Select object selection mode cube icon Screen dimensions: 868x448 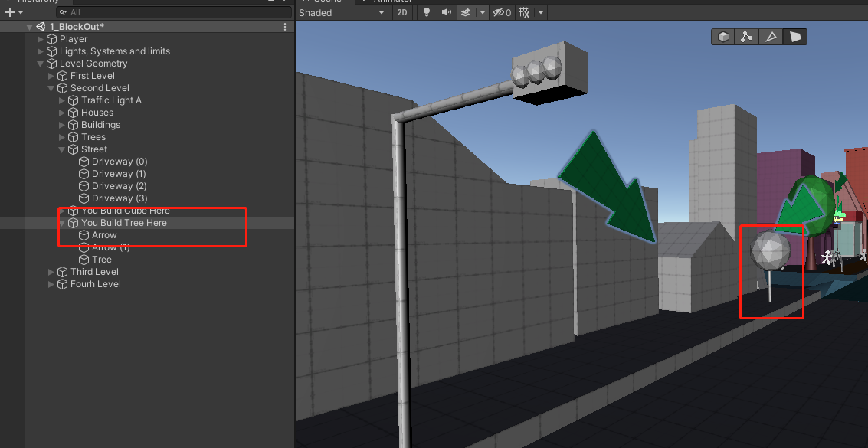pos(722,36)
